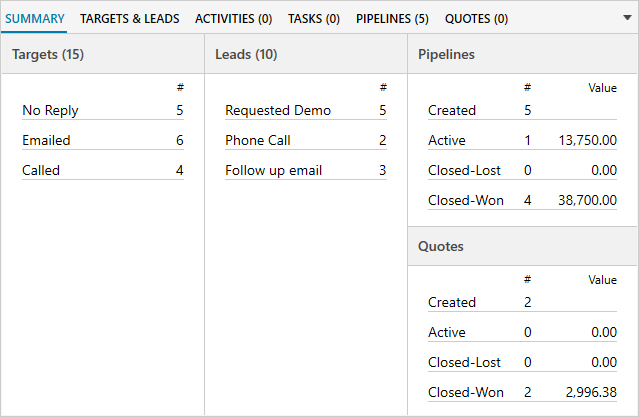The height and width of the screenshot is (417, 639).
Task: Click the Targets (15) panel header
Action: click(x=48, y=54)
